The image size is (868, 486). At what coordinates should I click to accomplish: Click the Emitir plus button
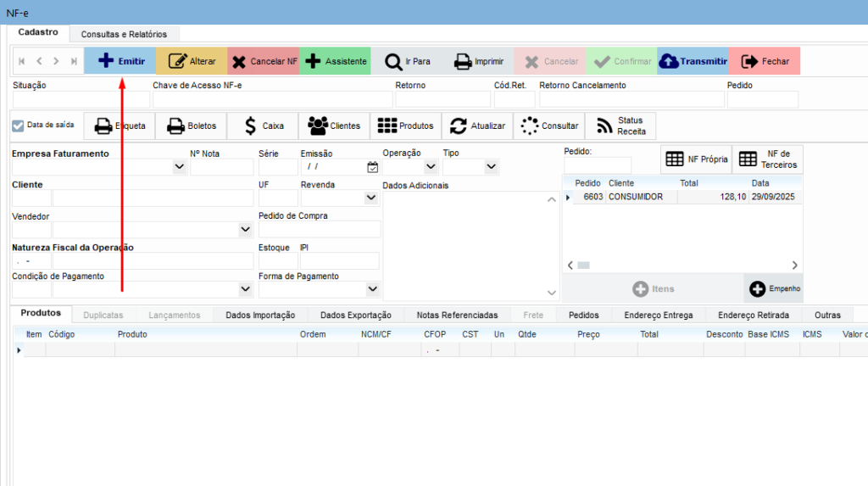pos(120,61)
